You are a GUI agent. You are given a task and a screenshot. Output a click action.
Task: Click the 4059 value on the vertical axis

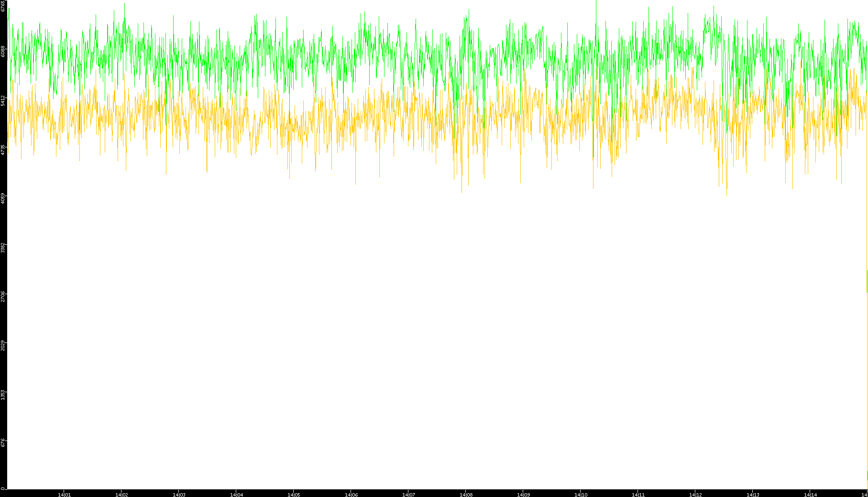click(x=3, y=199)
